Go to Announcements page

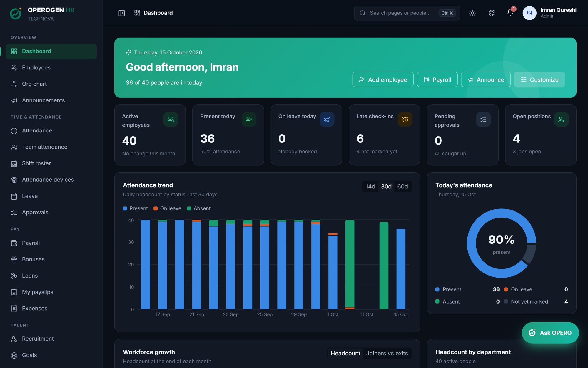tap(51, 100)
